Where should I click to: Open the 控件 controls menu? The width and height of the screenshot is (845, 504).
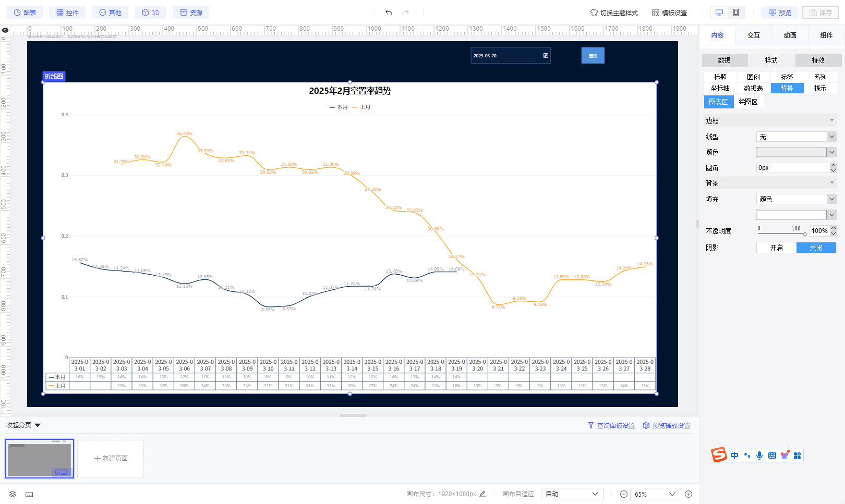(x=68, y=13)
